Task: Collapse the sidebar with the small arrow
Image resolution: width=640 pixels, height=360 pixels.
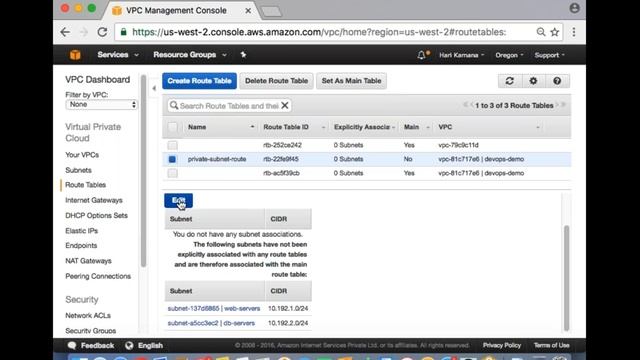Action: coord(154,88)
